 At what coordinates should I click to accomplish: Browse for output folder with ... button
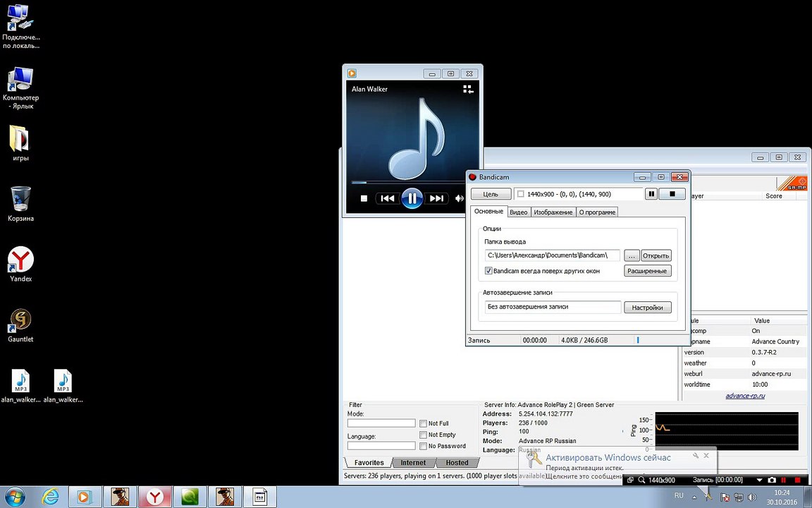pos(632,255)
